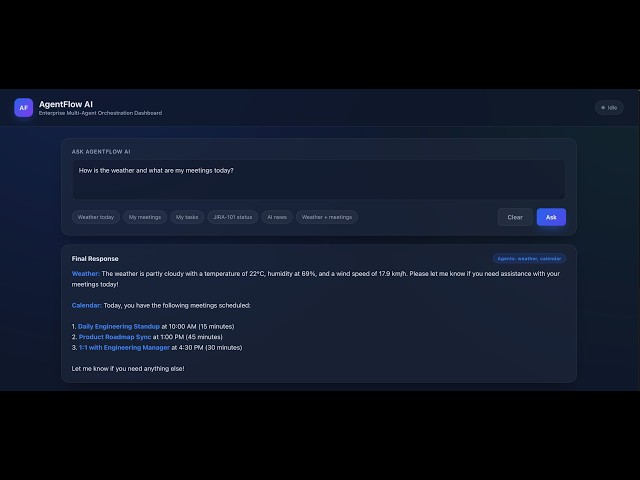Click the 'AgentFlow AI' title text
Screen dimensions: 640x480
[x=66, y=104]
